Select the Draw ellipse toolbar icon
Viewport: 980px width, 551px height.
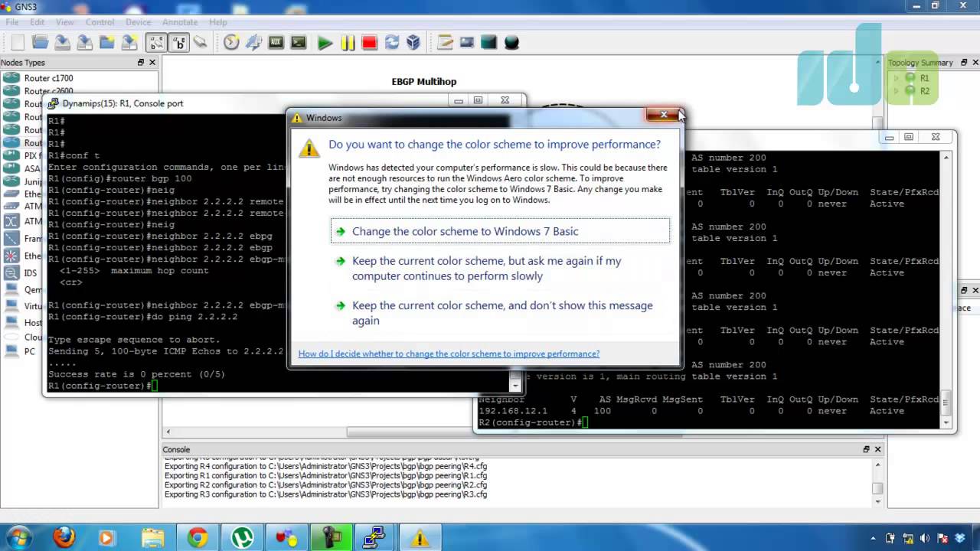click(511, 43)
